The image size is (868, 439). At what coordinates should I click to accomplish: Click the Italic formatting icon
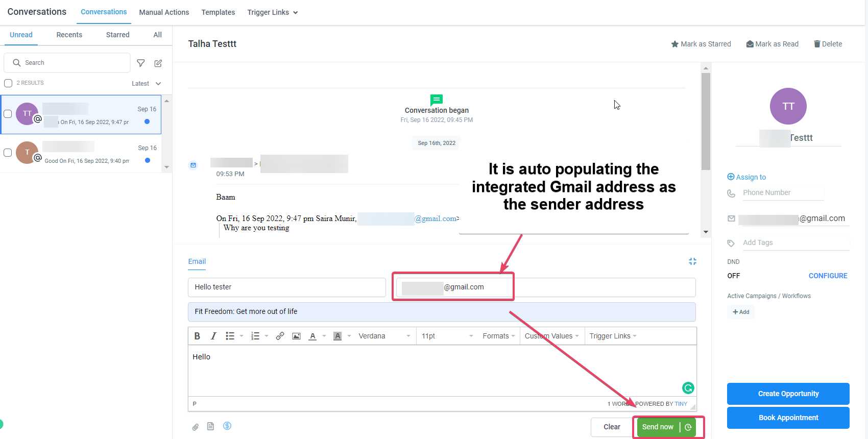tap(213, 336)
